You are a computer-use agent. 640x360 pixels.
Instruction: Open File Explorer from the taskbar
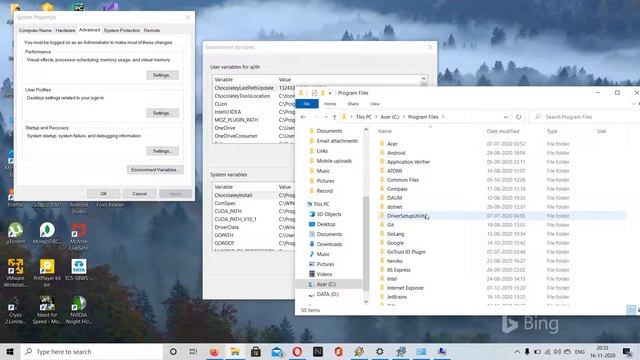(235, 351)
